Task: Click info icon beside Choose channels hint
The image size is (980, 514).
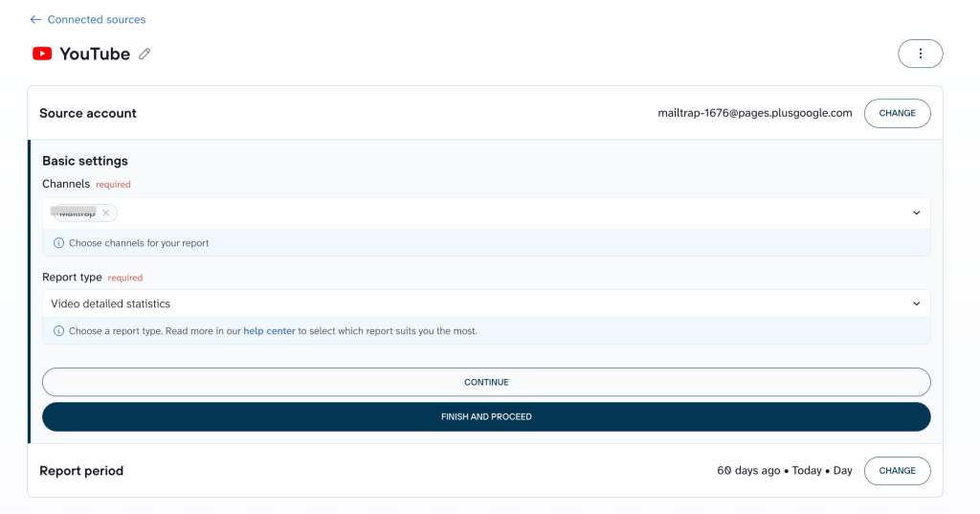Action: point(58,242)
